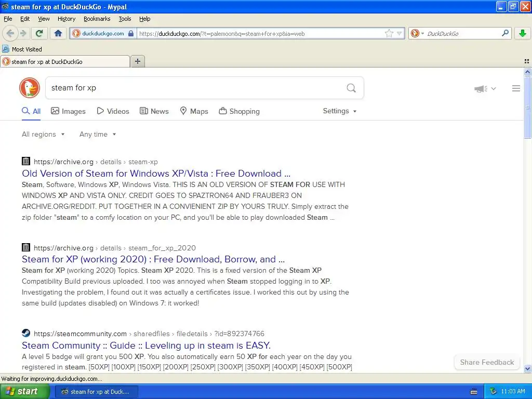Screen dimensions: 532x399
Task: Submit search using the magnifier in search box
Action: [351, 88]
